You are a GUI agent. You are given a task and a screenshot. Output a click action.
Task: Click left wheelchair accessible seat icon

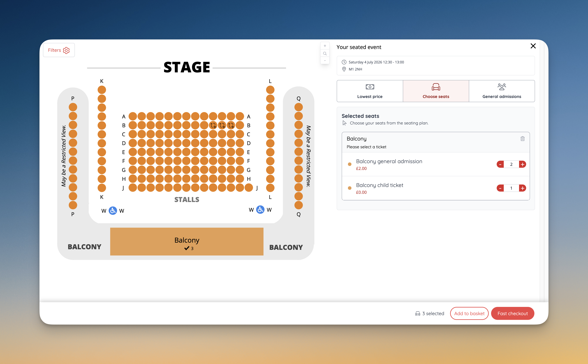coord(113,211)
